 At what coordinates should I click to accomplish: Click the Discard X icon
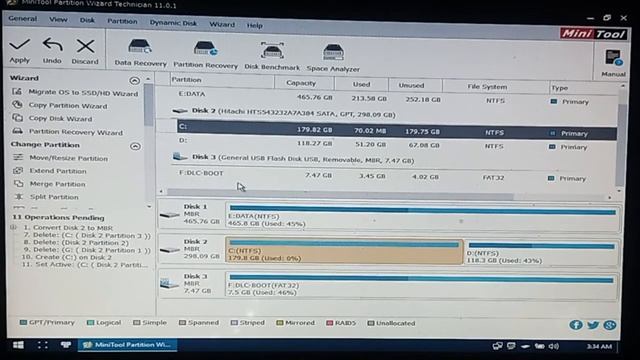(85, 46)
